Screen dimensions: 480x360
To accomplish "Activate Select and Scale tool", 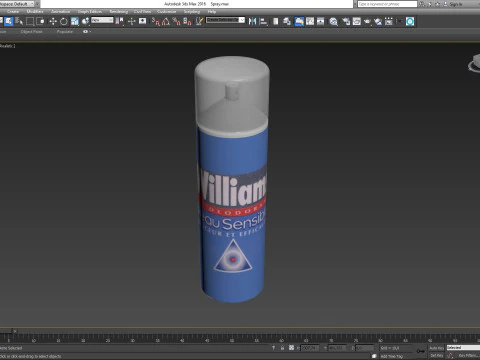I will 75,22.
